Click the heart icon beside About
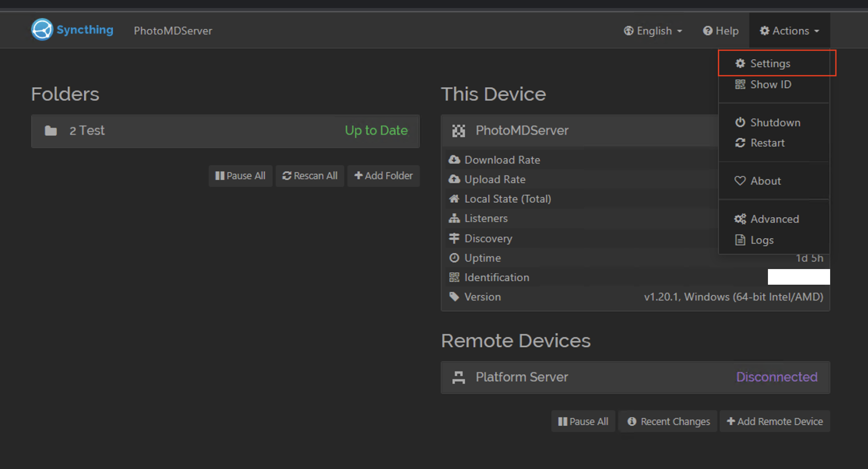Viewport: 868px width, 469px height. pos(740,181)
